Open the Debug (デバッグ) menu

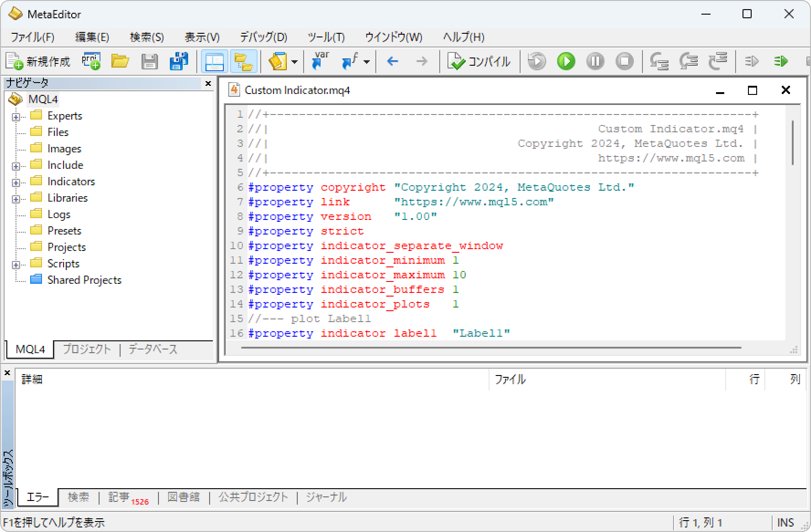click(263, 37)
